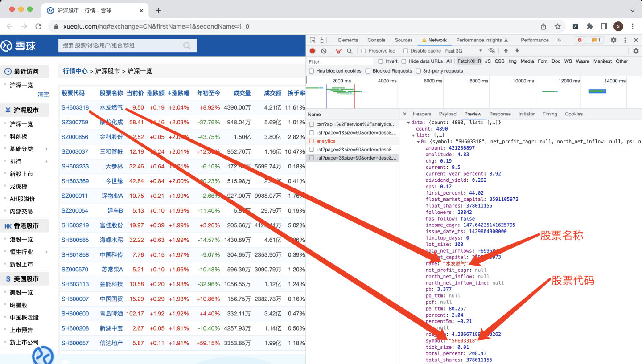
Task: Toggle the device toolbar icon
Action: click(324, 40)
